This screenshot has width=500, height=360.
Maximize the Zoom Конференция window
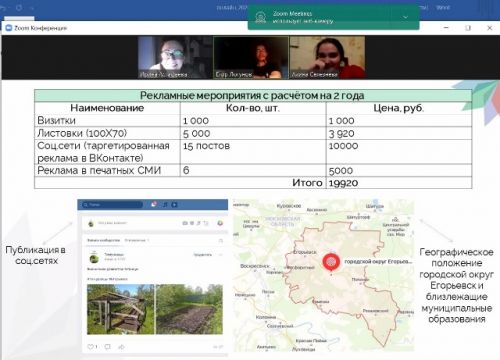click(x=468, y=28)
